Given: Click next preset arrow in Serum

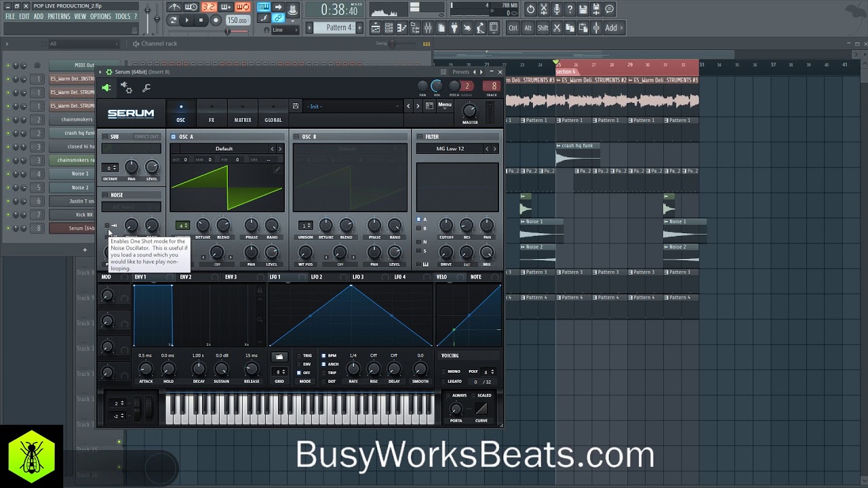Looking at the screenshot, I should [416, 106].
